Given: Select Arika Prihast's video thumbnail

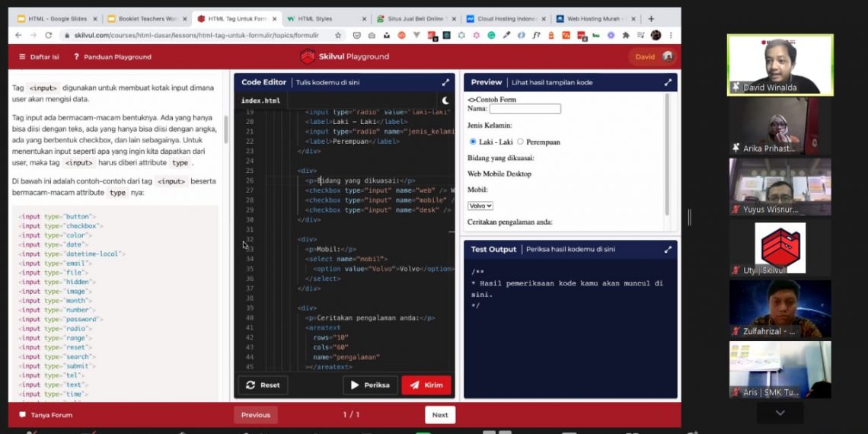Looking at the screenshot, I should [x=780, y=126].
